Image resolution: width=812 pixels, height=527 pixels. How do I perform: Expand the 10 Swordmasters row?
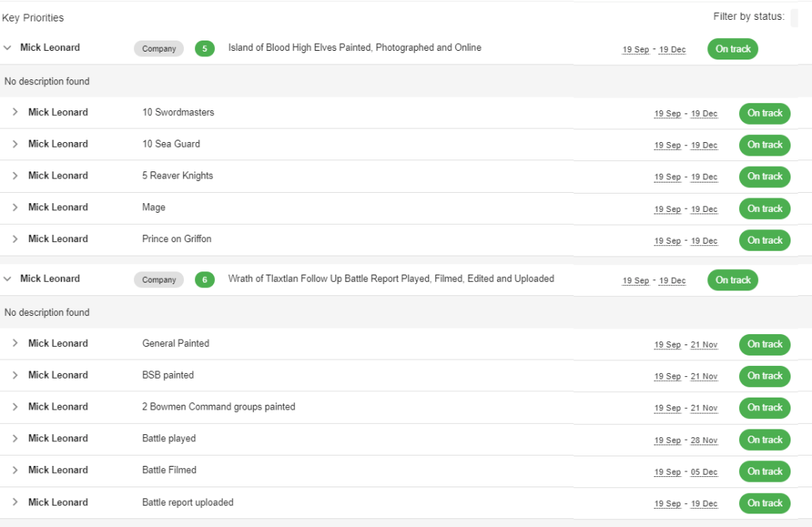[15, 112]
